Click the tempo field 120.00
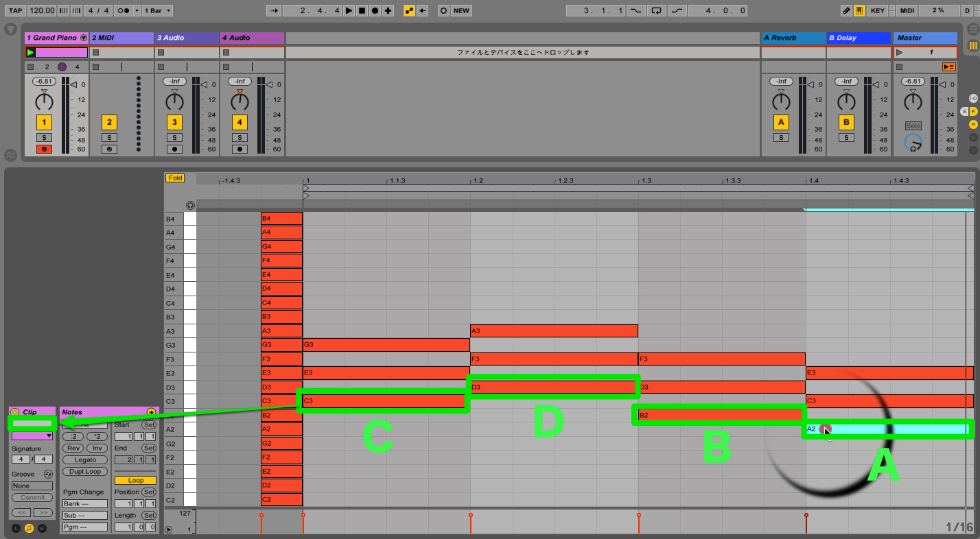Viewport: 980px width, 539px height. point(42,11)
